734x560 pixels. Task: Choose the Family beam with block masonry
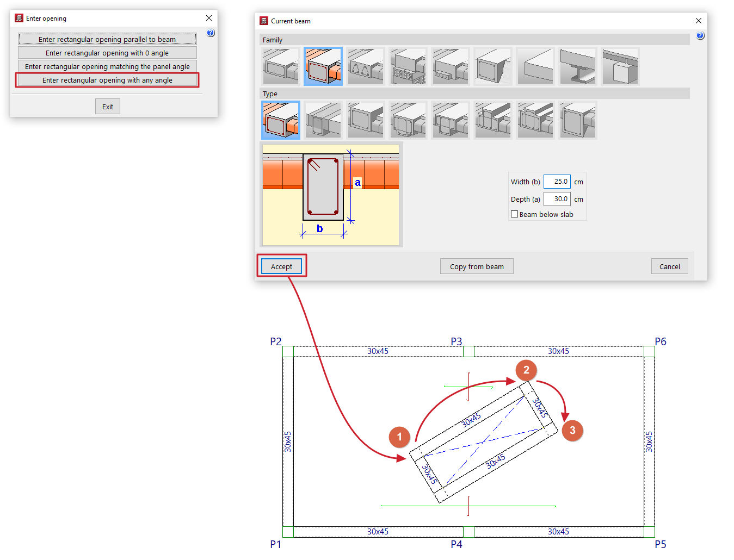[x=408, y=66]
